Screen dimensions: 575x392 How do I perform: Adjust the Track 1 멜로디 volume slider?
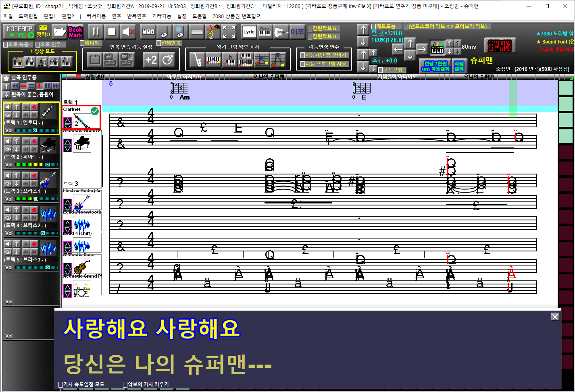coord(37,131)
